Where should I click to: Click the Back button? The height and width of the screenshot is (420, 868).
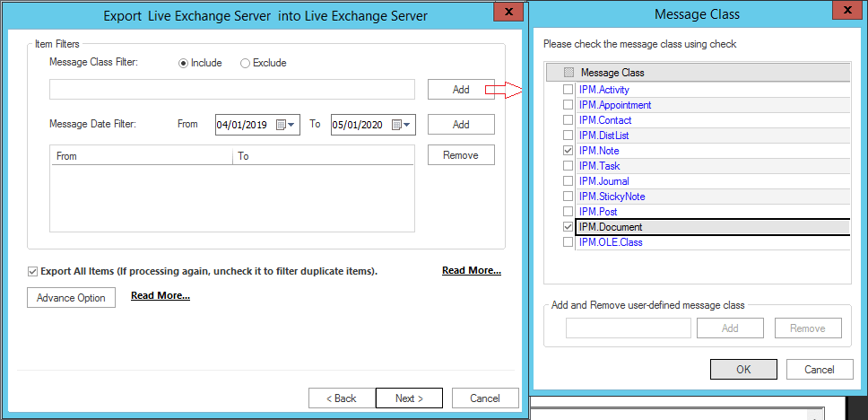[x=342, y=398]
